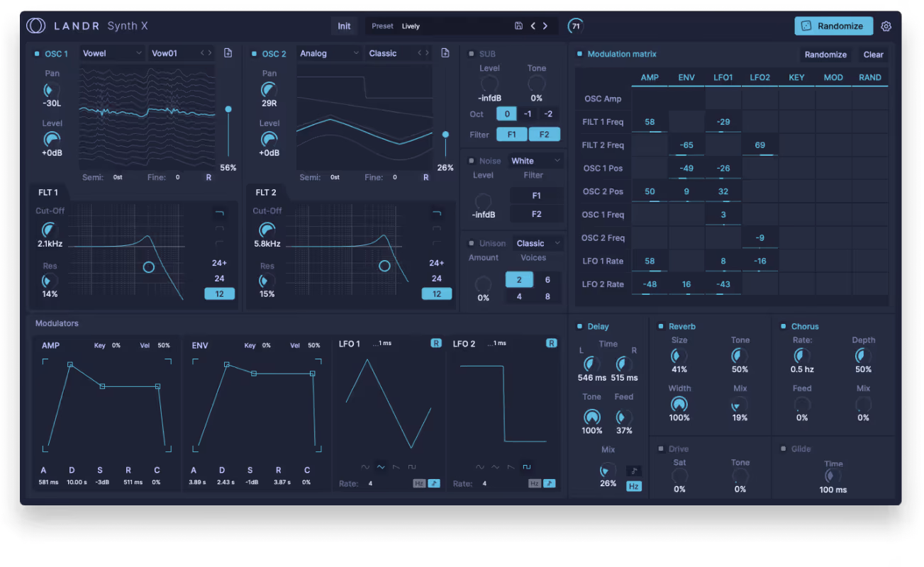Click the top blue Randomize button
The height and width of the screenshot is (567, 924).
coord(833,26)
